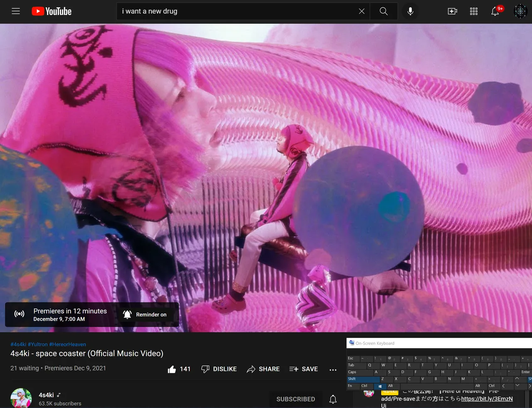This screenshot has height=408, width=532.
Task: Open the #4s4ki hashtag link
Action: (18, 344)
